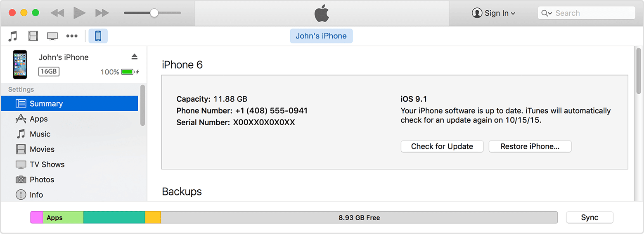Eject John's iPhone

point(135,57)
